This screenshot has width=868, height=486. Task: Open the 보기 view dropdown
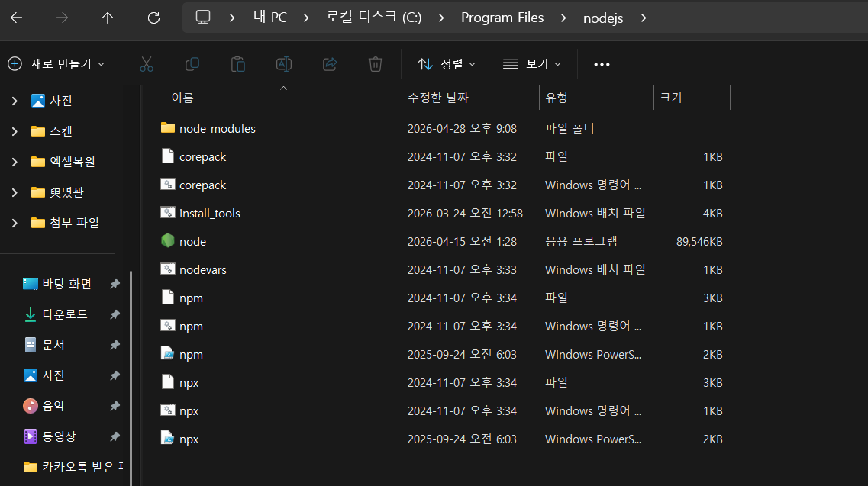click(531, 64)
